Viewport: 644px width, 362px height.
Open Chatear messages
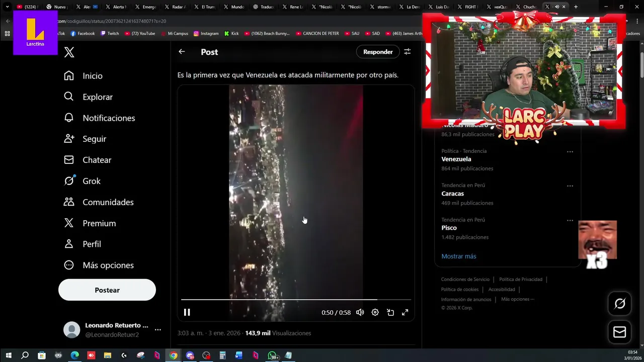[x=88, y=160]
